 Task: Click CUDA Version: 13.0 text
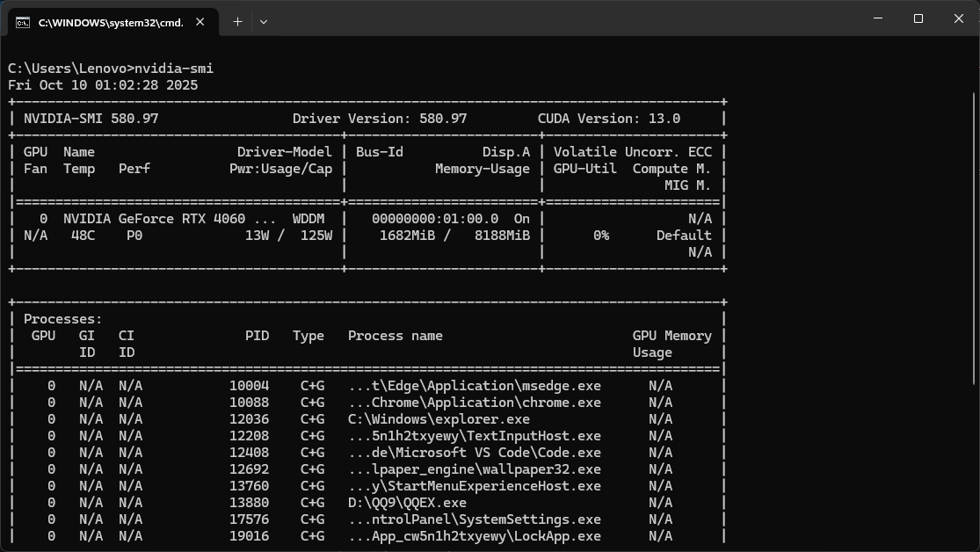(x=609, y=119)
